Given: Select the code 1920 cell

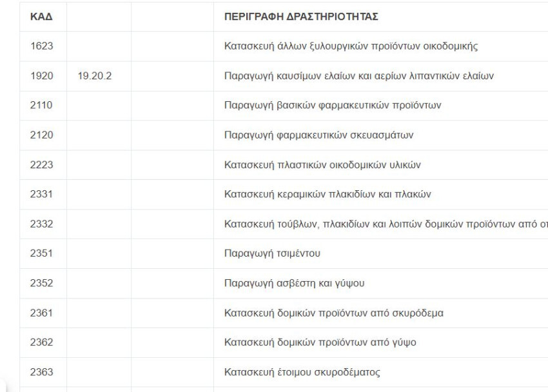Looking at the screenshot, I should pyautogui.click(x=42, y=76).
